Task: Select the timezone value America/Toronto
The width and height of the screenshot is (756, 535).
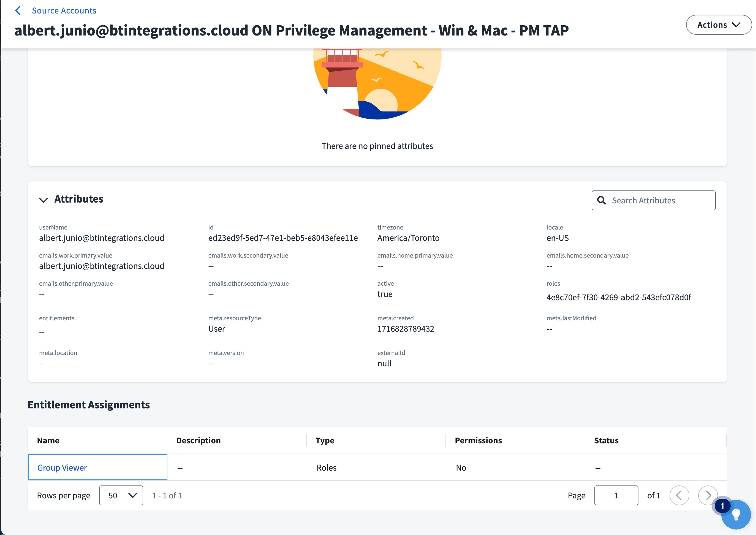Action: 408,238
